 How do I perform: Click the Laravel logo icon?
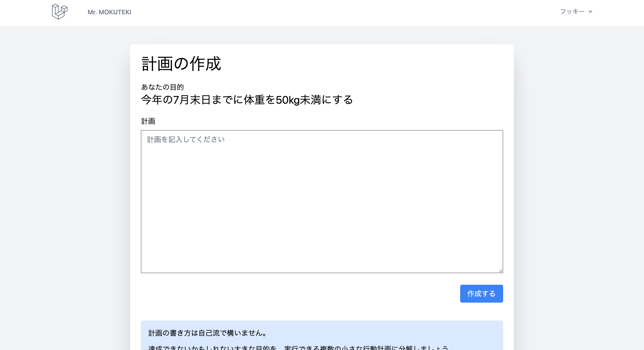pyautogui.click(x=59, y=11)
